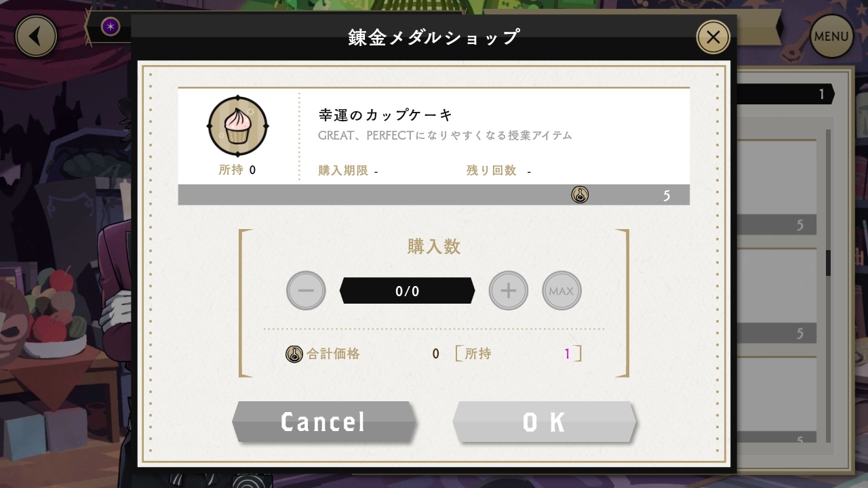The width and height of the screenshot is (868, 488).
Task: Select the second background shop item priced 5
Action: (777, 295)
